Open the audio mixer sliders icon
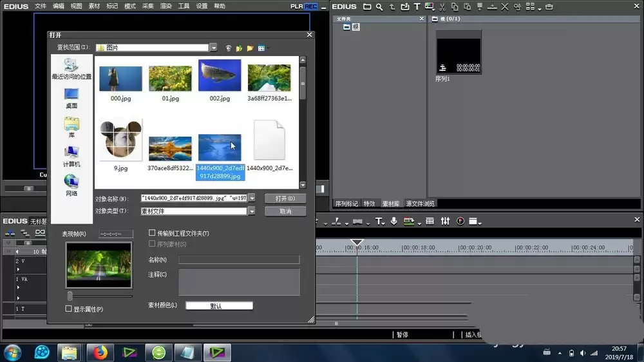The width and height of the screenshot is (644, 362). 445,222
